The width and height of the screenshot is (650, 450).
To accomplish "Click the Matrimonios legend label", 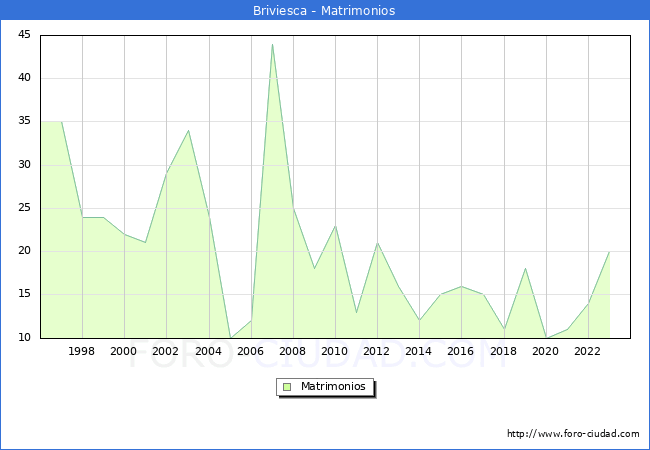I will (x=332, y=387).
